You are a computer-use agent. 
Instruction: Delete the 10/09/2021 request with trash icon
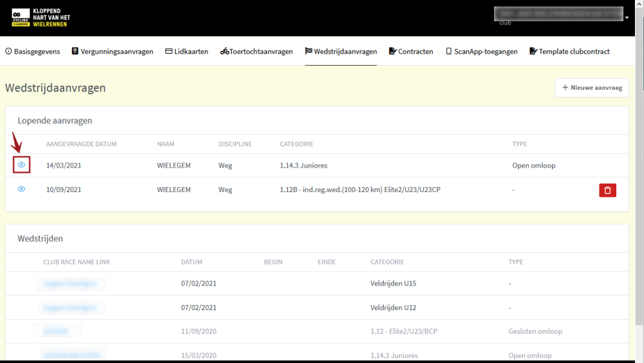pyautogui.click(x=607, y=190)
